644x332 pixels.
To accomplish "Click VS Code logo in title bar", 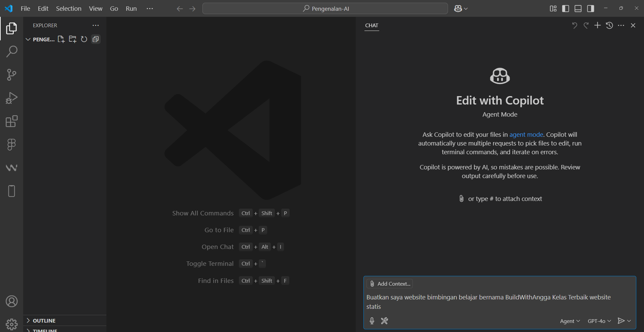I will pos(9,9).
